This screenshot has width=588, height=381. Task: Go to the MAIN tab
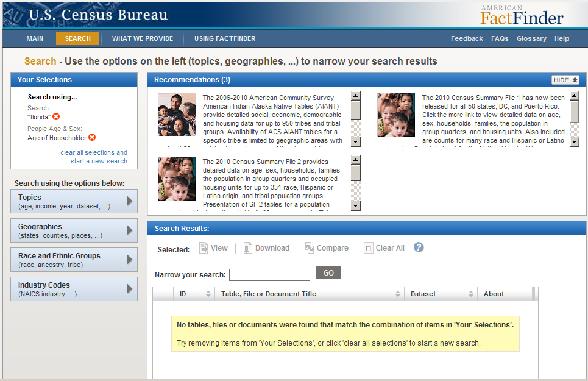tap(35, 38)
